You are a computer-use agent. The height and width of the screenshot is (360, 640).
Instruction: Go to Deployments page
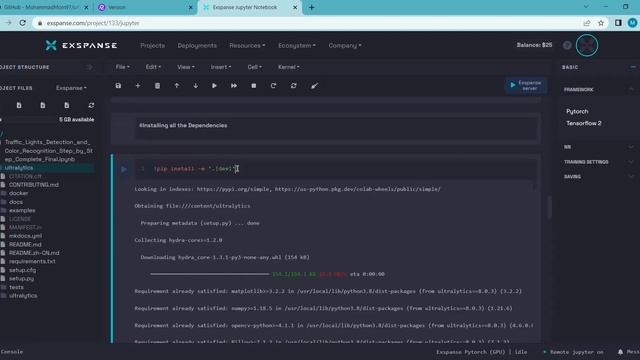click(x=197, y=45)
